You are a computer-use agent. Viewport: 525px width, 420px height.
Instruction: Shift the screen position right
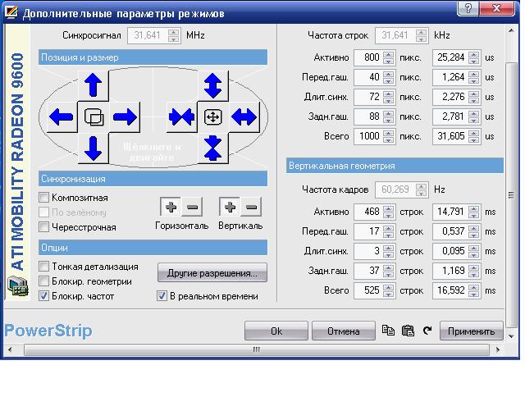(x=125, y=116)
